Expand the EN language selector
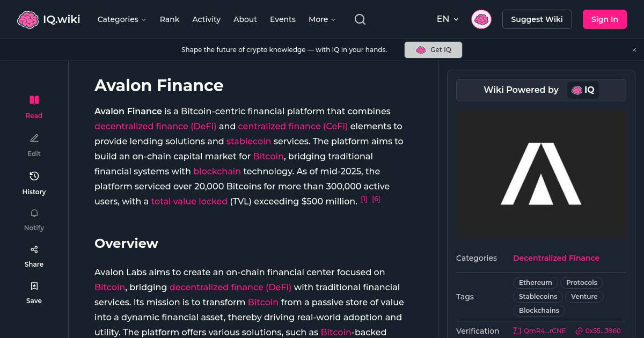Screen dimensions: 644x338 click(448, 19)
